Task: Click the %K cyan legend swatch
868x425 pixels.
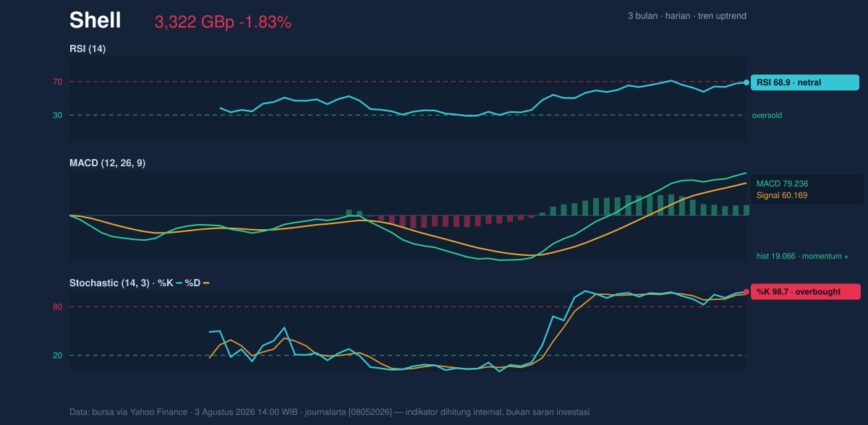Action: [179, 283]
